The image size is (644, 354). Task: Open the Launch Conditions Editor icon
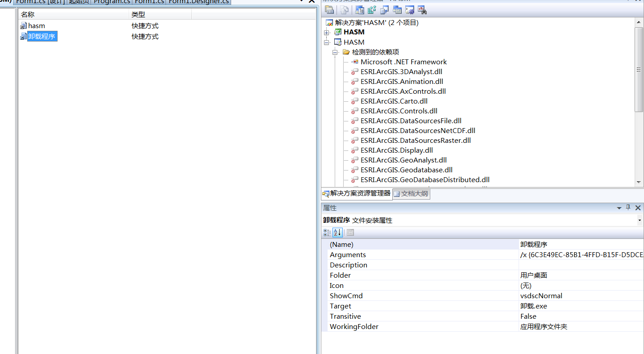pos(422,10)
